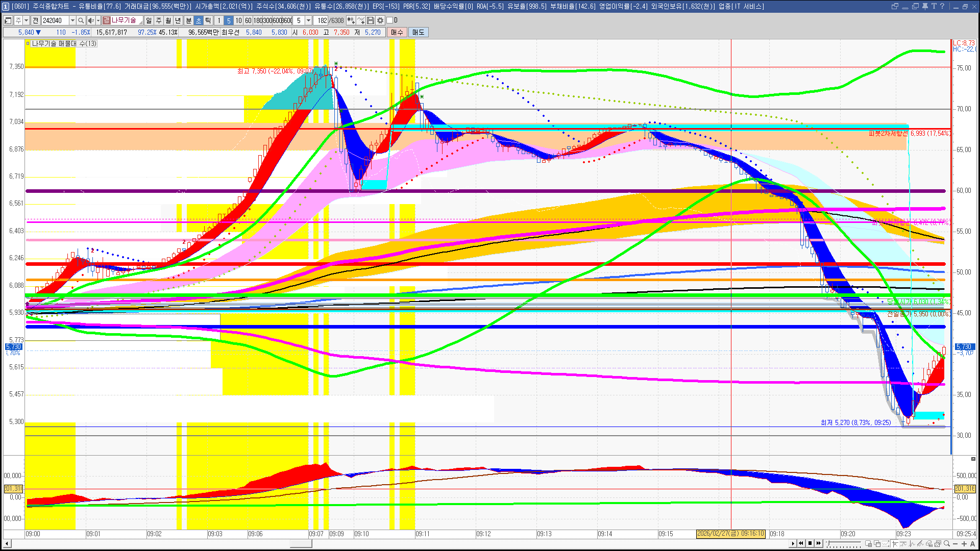The height and width of the screenshot is (551, 980).
Task: Click the play button in replay controls
Action: point(793,543)
